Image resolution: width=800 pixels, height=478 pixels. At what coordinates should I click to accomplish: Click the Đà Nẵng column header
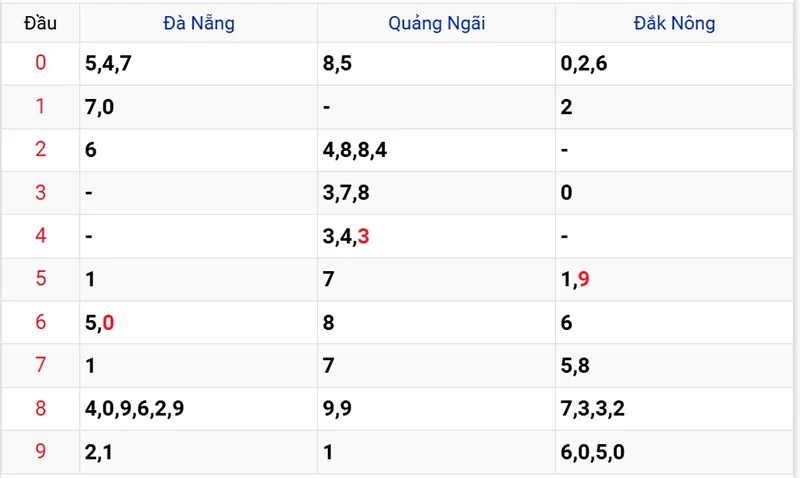tap(199, 22)
